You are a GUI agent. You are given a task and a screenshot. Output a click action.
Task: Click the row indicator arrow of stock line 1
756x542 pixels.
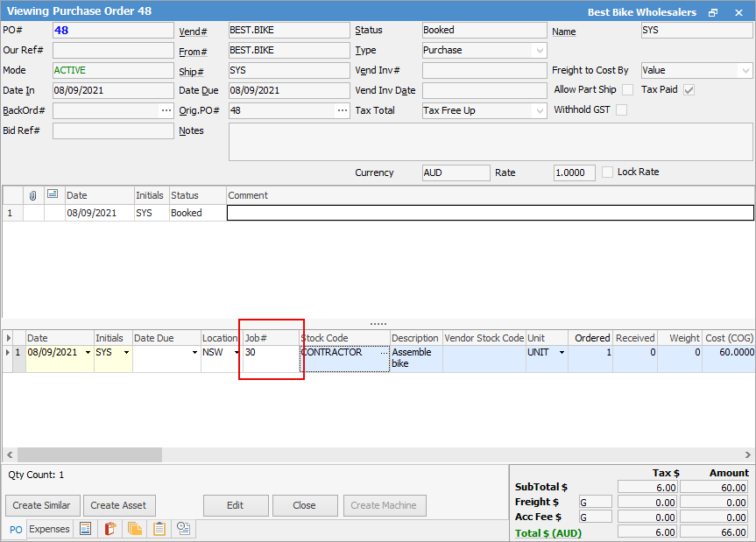[x=7, y=352]
